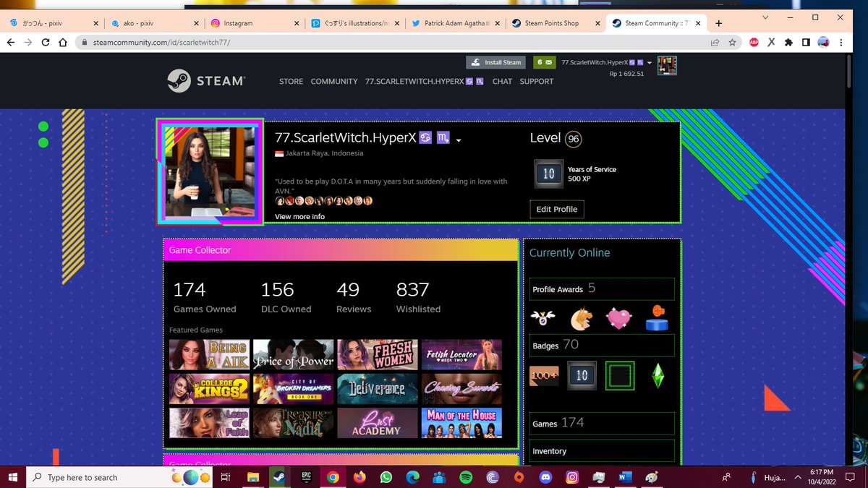Open the Being a DIK featured game
Viewport: 868px width, 488px height.
(x=209, y=354)
